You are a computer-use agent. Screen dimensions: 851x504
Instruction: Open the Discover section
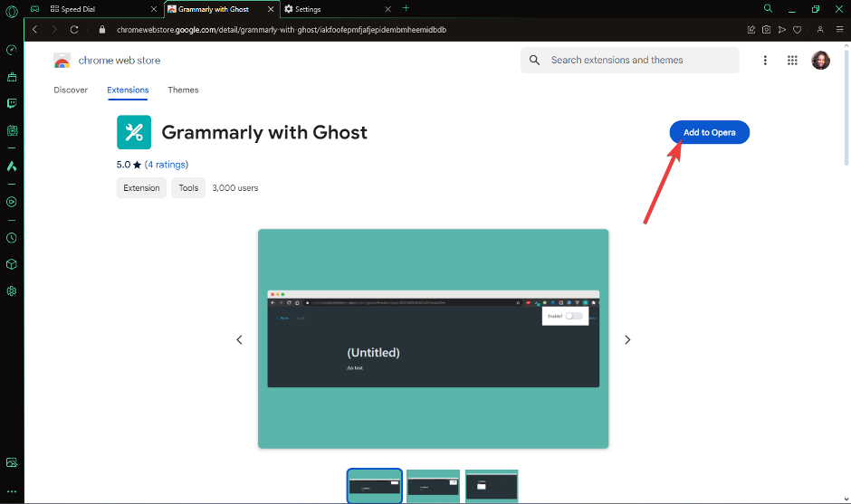tap(71, 90)
